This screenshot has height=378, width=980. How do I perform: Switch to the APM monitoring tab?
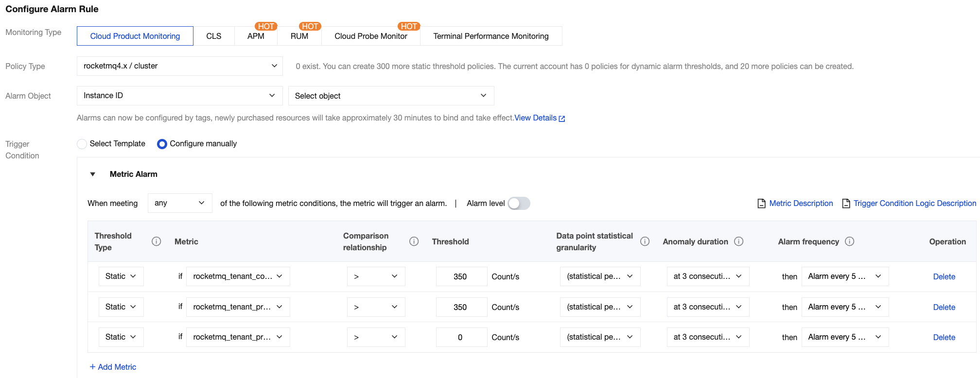[256, 36]
